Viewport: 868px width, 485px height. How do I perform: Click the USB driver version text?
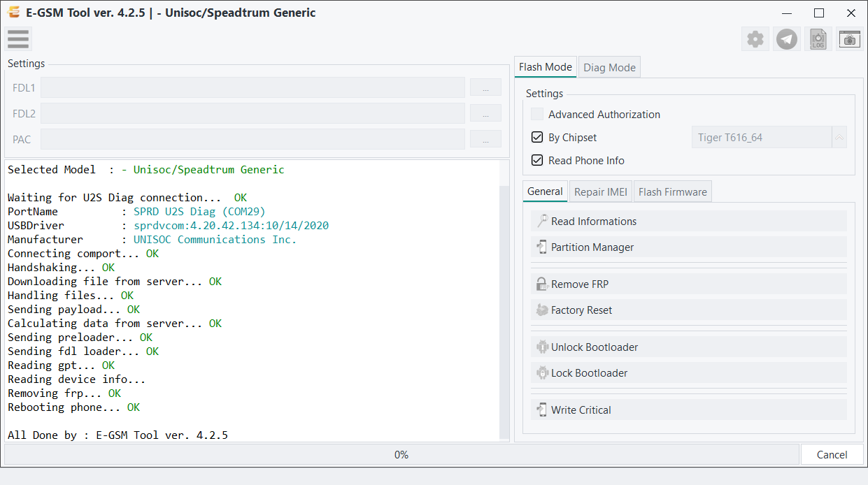[232, 226]
